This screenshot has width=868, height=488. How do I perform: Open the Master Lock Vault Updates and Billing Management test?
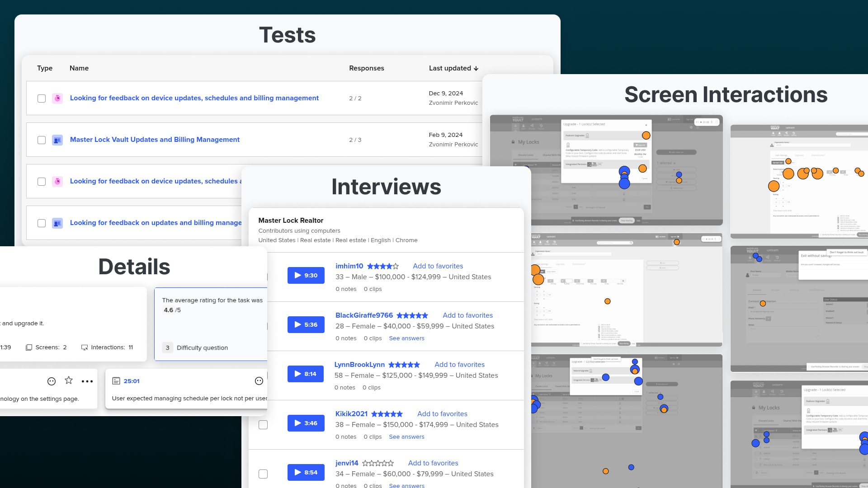tap(155, 140)
